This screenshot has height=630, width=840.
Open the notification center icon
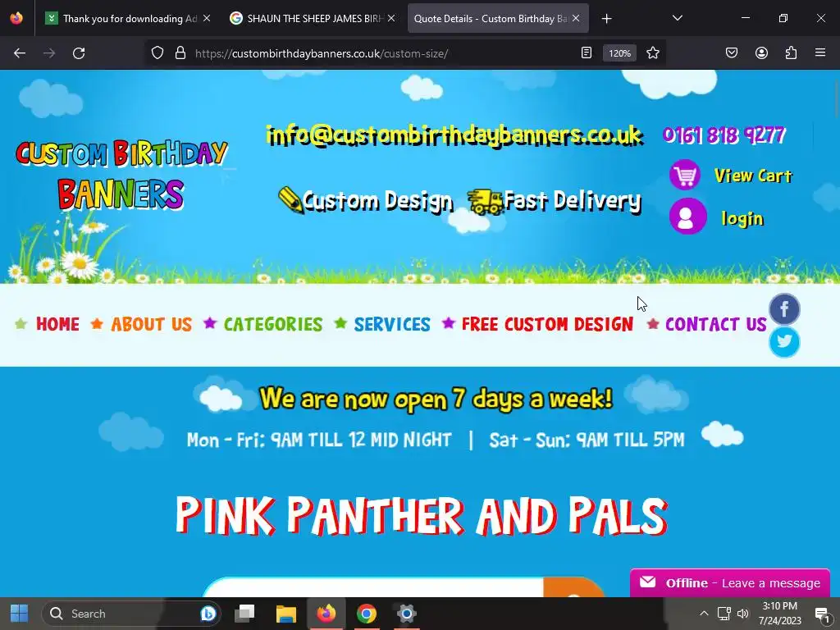click(822, 614)
